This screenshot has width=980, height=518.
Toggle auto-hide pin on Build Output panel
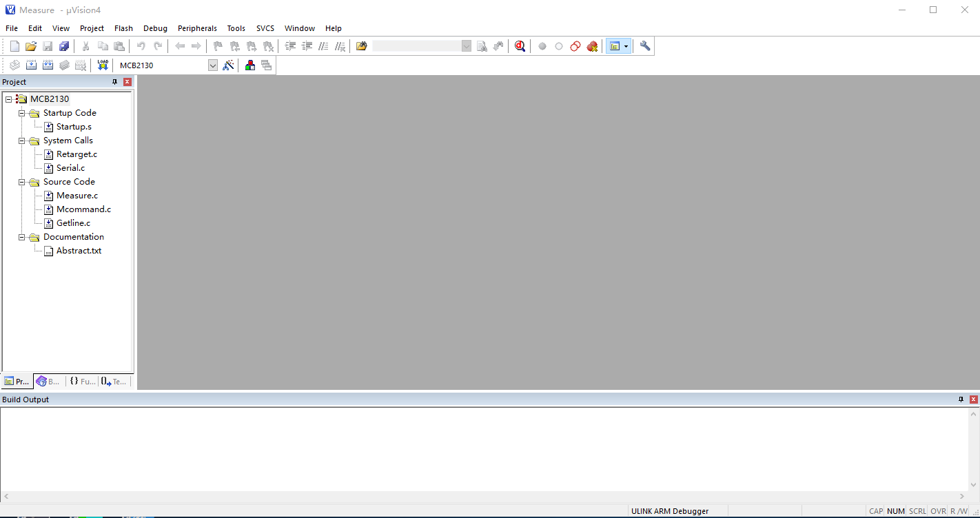(x=961, y=400)
